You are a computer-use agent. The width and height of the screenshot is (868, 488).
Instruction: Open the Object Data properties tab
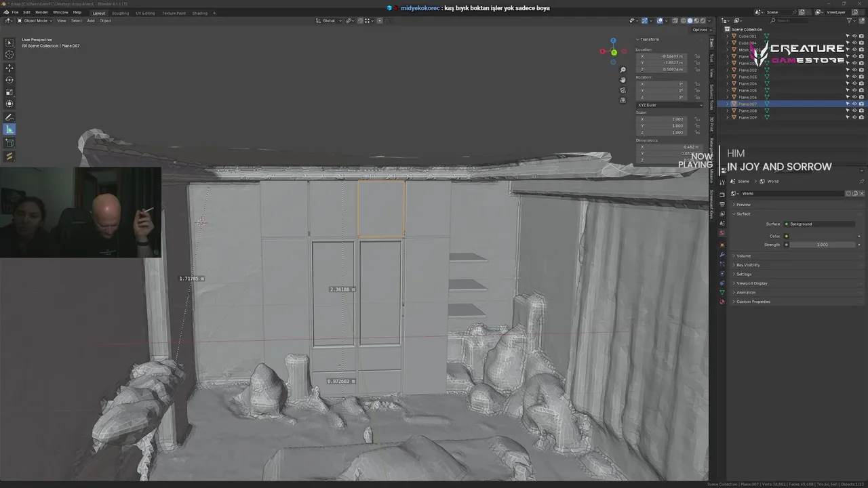[x=722, y=292]
